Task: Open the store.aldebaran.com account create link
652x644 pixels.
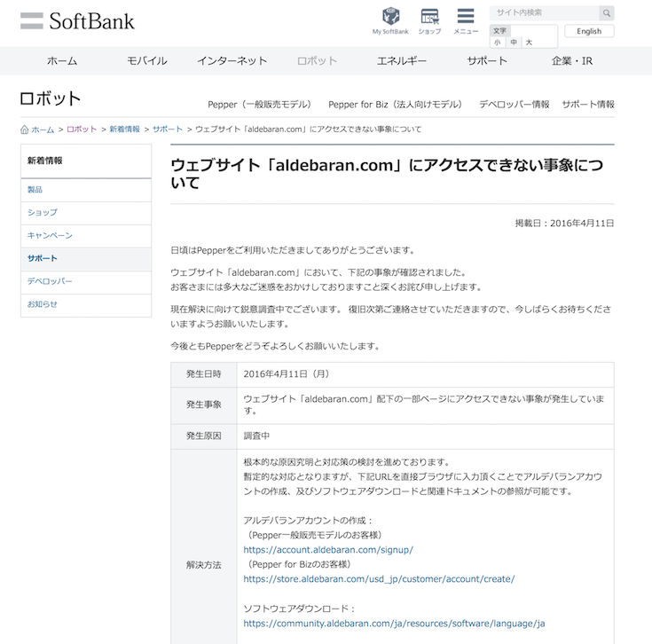Action: click(x=379, y=579)
